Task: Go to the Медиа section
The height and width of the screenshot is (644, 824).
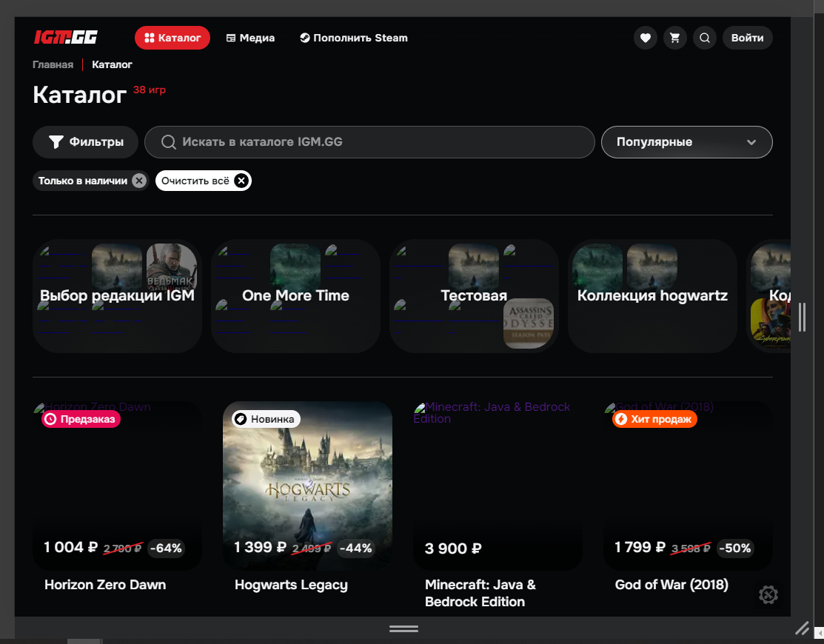Action: coord(250,38)
